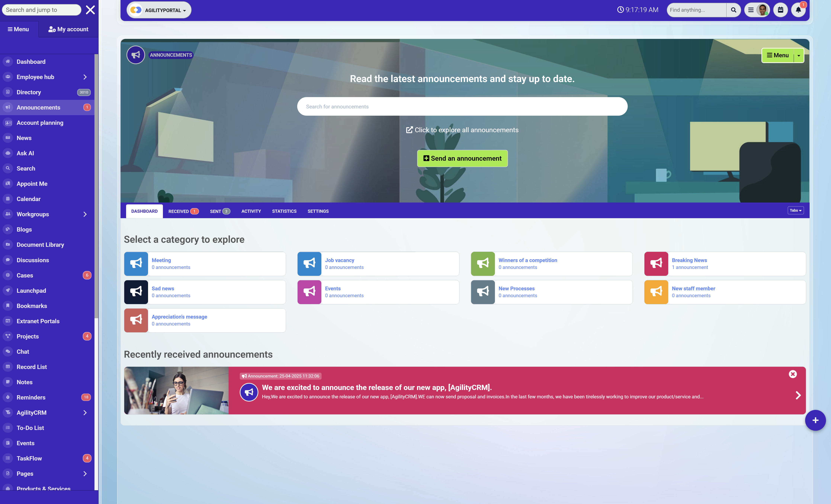Open the hamburger list icon beside avatar

[x=751, y=10]
